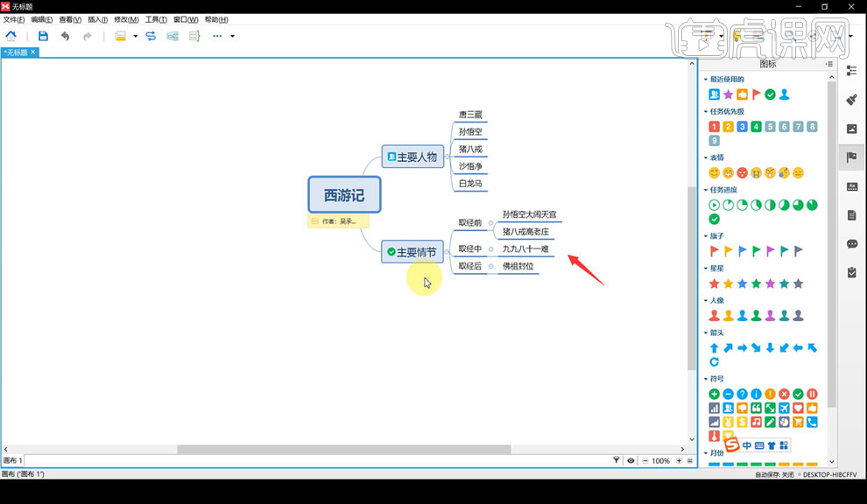This screenshot has height=504, width=867.
Task: Open the Format brush panel in sidebar
Action: (x=851, y=100)
